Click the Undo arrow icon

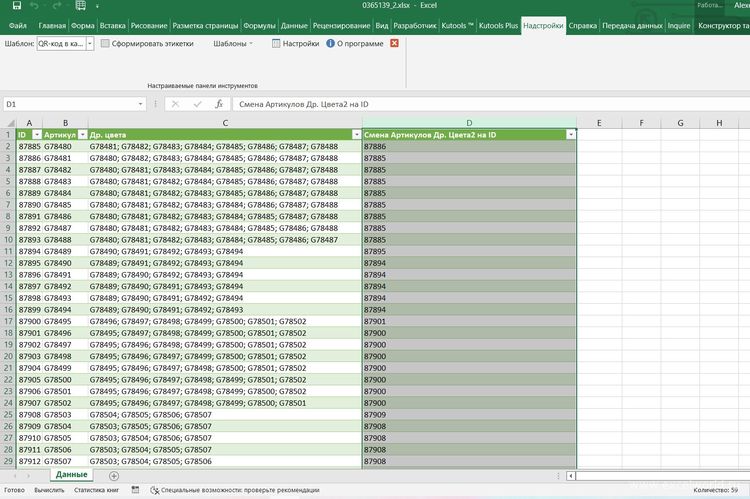tap(34, 6)
